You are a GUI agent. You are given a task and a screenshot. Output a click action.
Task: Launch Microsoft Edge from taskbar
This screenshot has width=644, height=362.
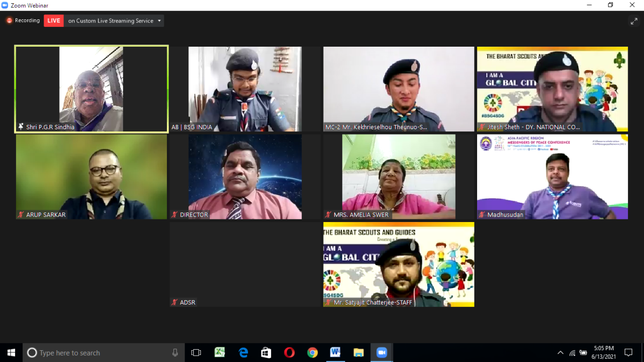pyautogui.click(x=243, y=352)
